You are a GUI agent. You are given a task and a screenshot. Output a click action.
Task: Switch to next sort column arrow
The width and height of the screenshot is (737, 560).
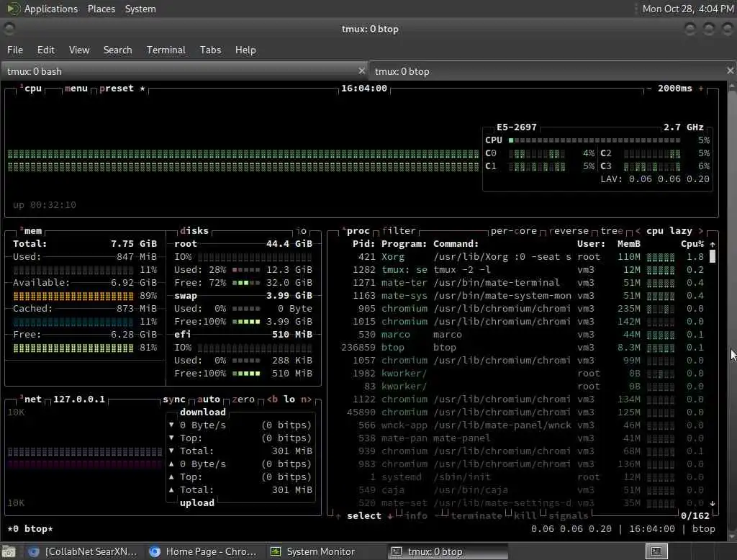tap(701, 231)
